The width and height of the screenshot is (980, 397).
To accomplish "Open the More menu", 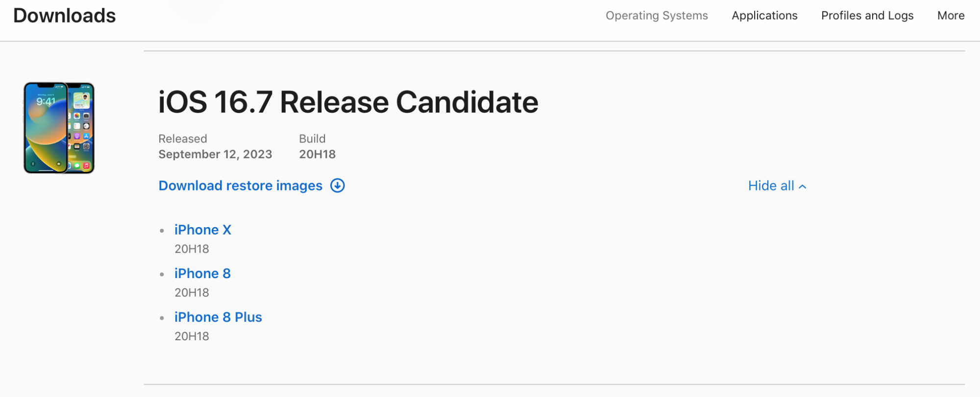I will [x=951, y=16].
